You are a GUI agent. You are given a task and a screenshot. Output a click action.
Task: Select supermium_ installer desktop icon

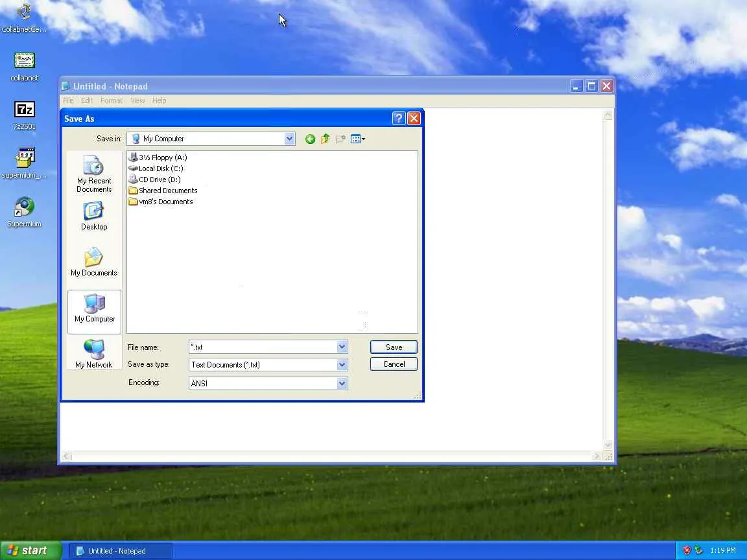coord(24,163)
